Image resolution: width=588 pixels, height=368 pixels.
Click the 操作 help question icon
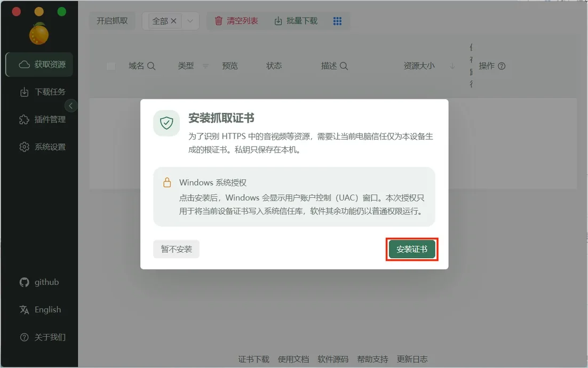(x=502, y=66)
